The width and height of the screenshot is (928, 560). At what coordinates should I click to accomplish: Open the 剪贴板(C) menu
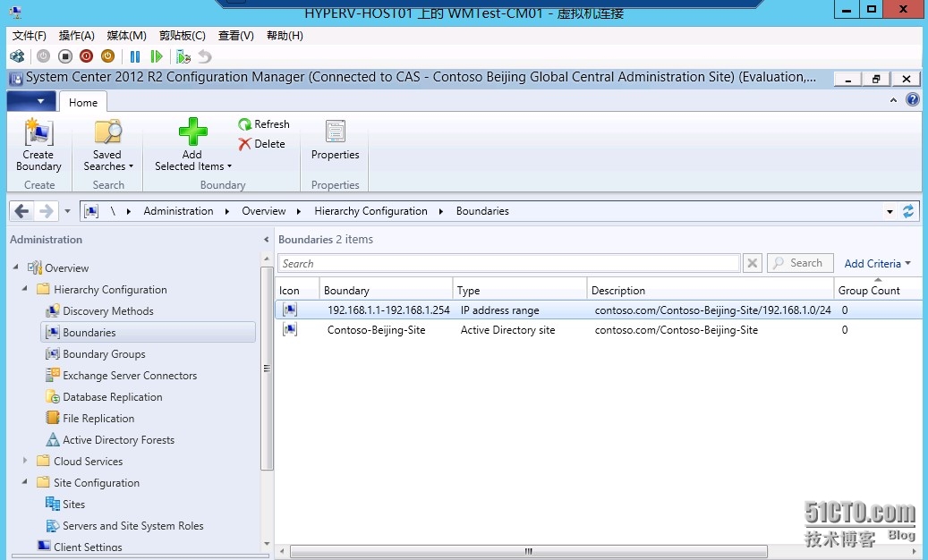point(183,36)
